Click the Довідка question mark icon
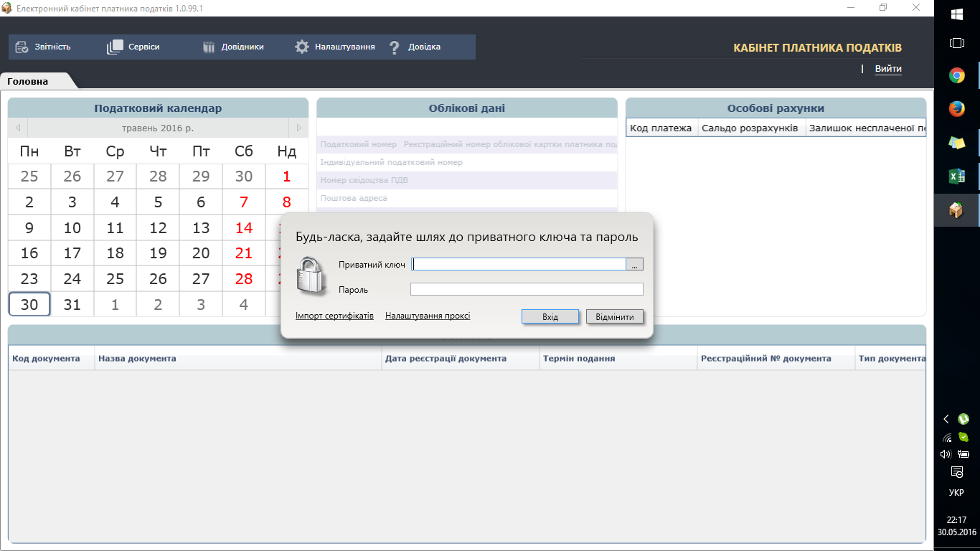980x551 pixels. click(x=394, y=47)
